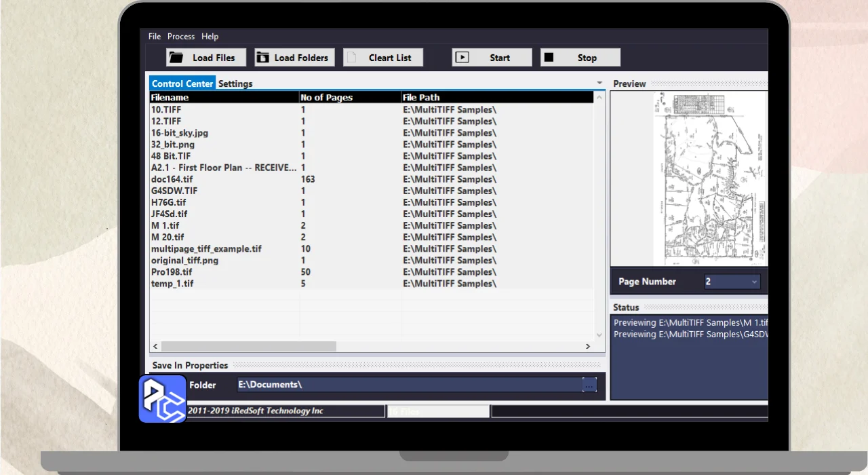Click the Load Folders icon
This screenshot has width=868, height=475.
[262, 58]
